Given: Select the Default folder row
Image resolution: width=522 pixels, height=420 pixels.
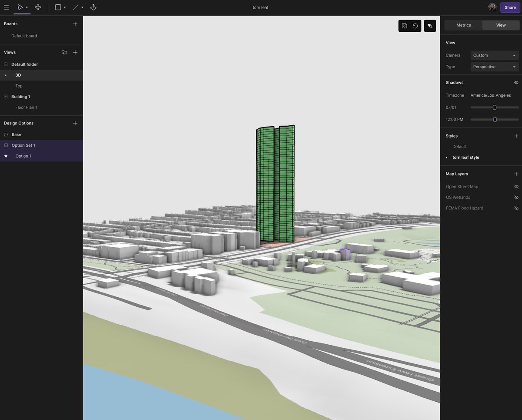Looking at the screenshot, I should (x=41, y=64).
